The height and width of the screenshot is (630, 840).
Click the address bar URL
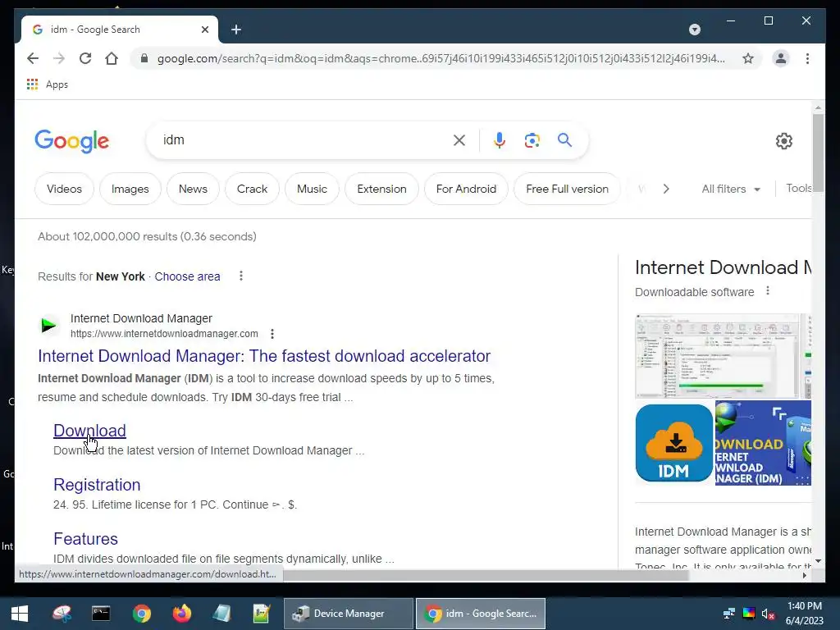[441, 58]
